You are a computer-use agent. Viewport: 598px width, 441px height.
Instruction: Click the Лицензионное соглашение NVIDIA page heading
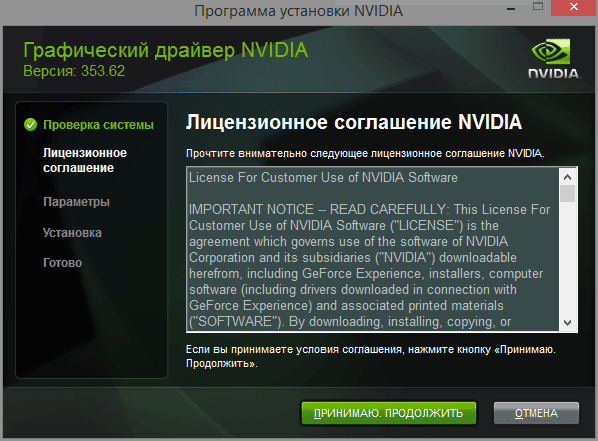click(x=354, y=122)
